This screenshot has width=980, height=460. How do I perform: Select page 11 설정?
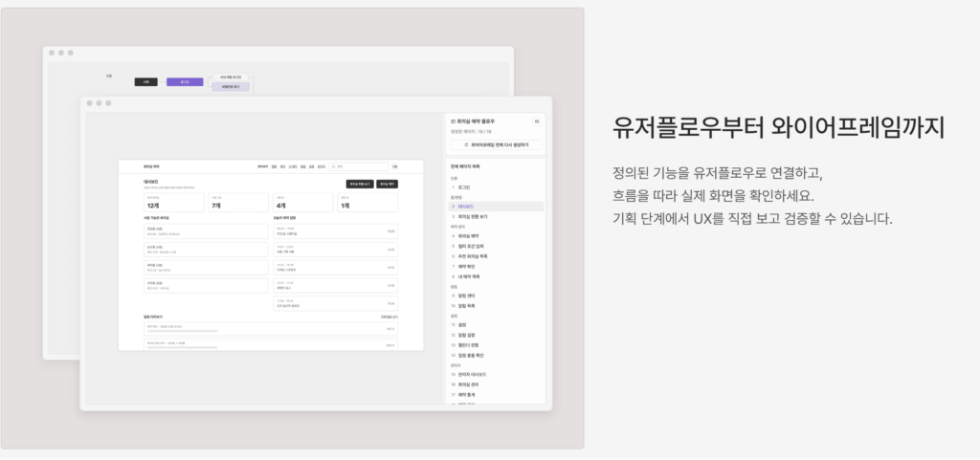click(x=497, y=325)
